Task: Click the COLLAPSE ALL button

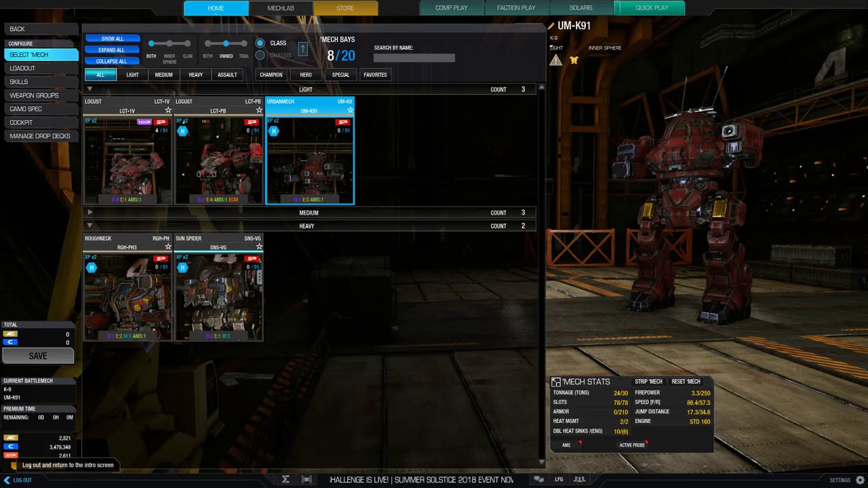Action: [113, 61]
